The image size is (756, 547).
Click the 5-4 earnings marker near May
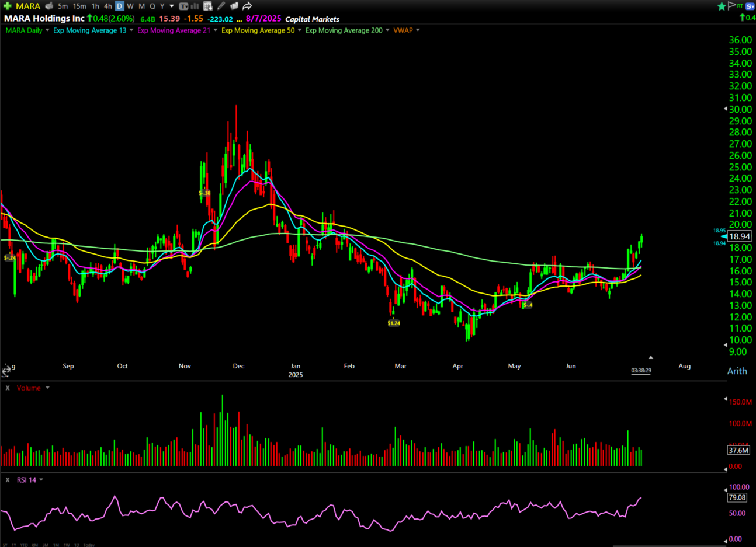(x=528, y=305)
